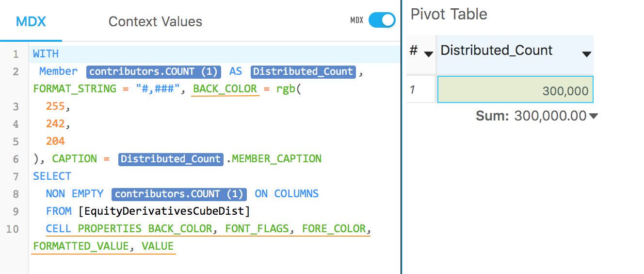644x274 pixels.
Task: Click underlined BACK_COLOR keyword after FORMAT_STRING
Action: click(x=225, y=89)
